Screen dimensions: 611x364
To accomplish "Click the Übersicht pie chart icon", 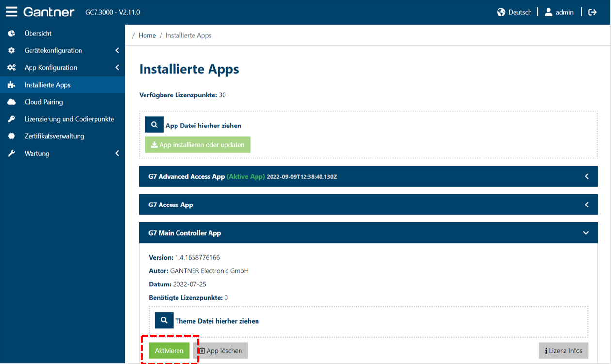I will 11,33.
